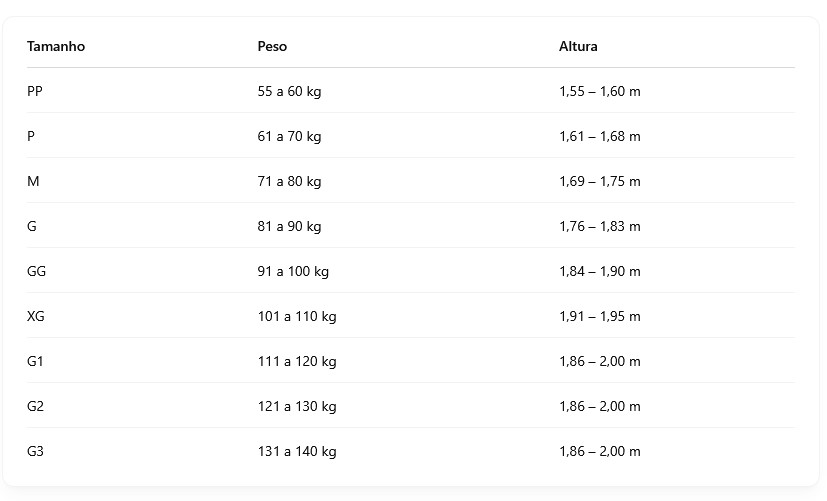Select the M size cell
The width and height of the screenshot is (827, 501).
[x=33, y=181]
